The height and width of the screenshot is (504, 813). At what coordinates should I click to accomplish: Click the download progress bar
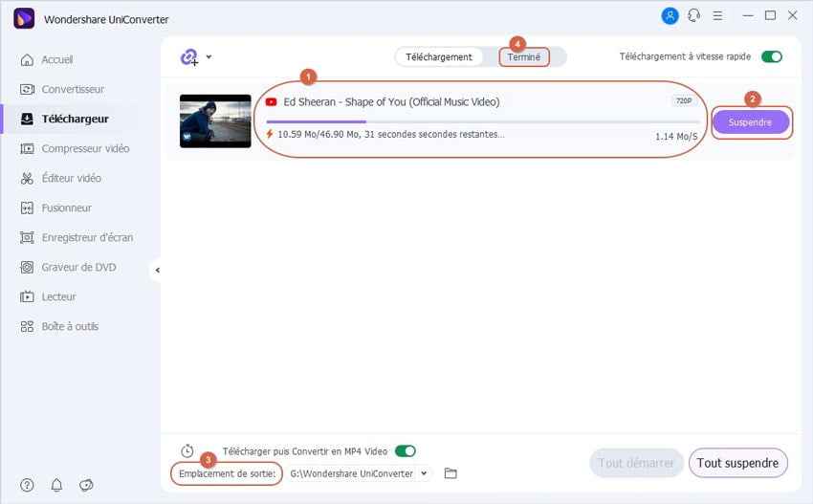coord(482,121)
